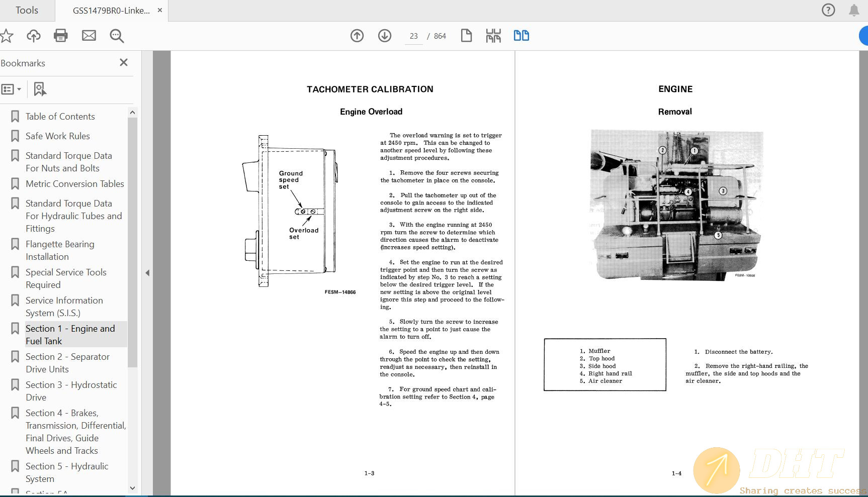Toggle scrolling page display icon

click(493, 36)
